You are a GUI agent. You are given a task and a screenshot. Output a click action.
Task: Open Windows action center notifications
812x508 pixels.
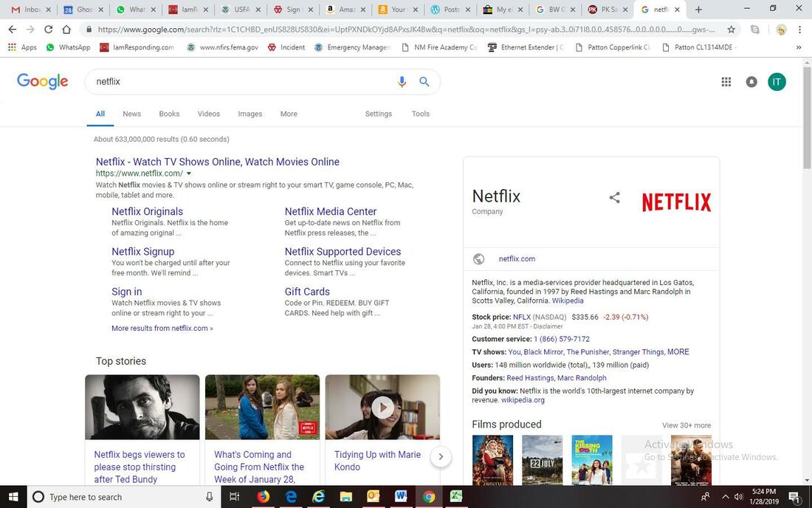[794, 497]
